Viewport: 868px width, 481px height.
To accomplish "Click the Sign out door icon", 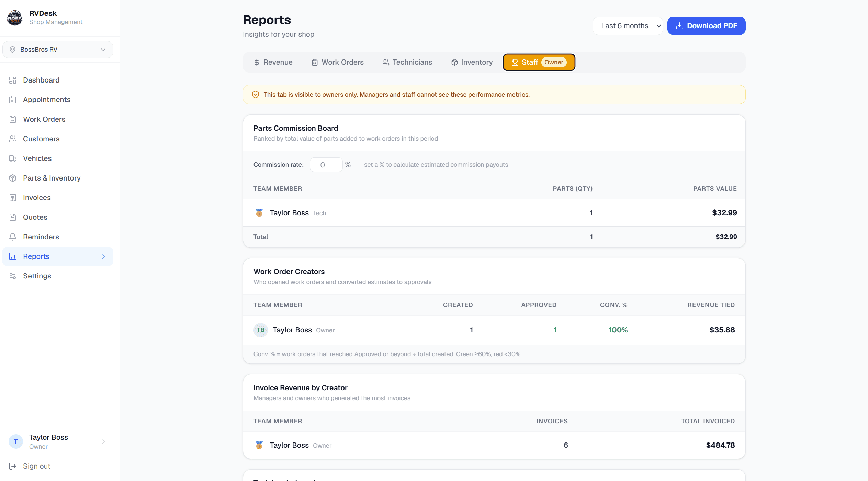I will [x=13, y=466].
